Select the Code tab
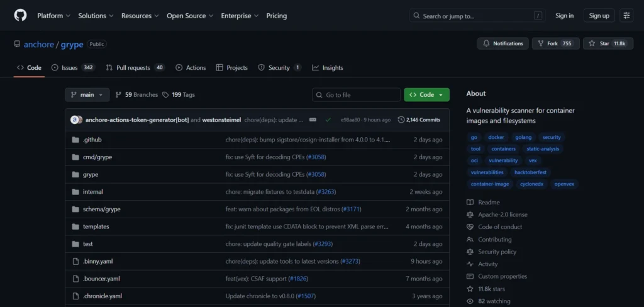 tap(29, 68)
